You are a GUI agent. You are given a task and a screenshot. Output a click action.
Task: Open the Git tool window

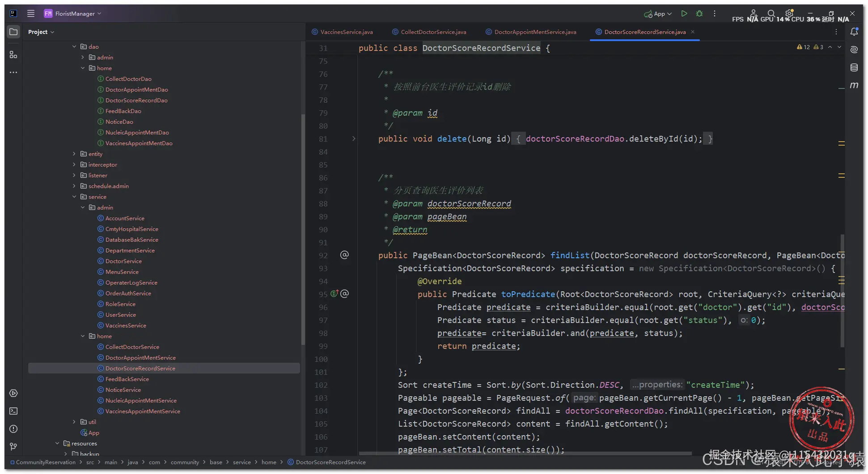(13, 447)
